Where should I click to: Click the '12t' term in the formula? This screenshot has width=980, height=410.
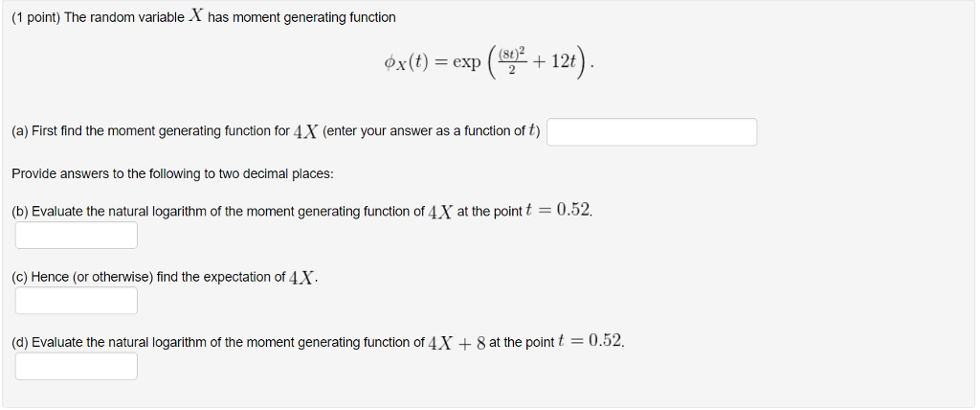[x=565, y=62]
